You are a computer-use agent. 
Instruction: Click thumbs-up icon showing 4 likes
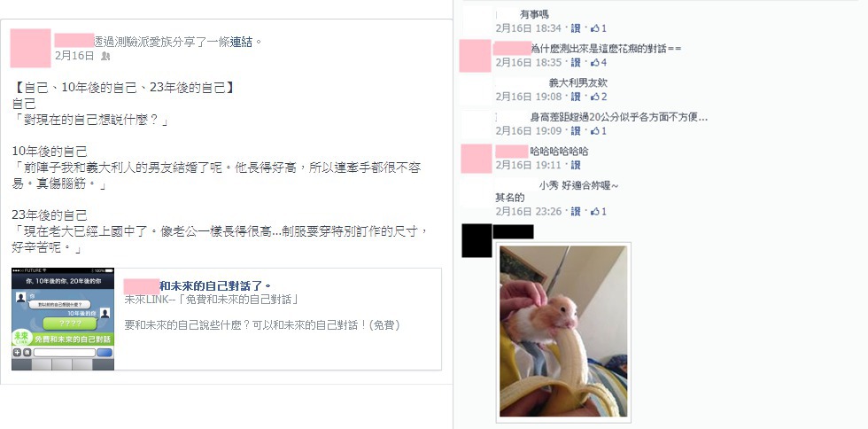click(x=595, y=63)
